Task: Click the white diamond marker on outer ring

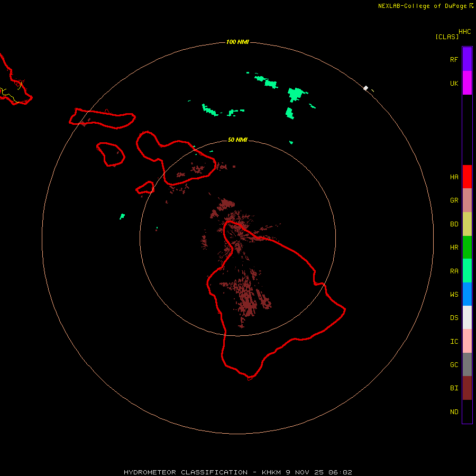Action: click(x=366, y=88)
